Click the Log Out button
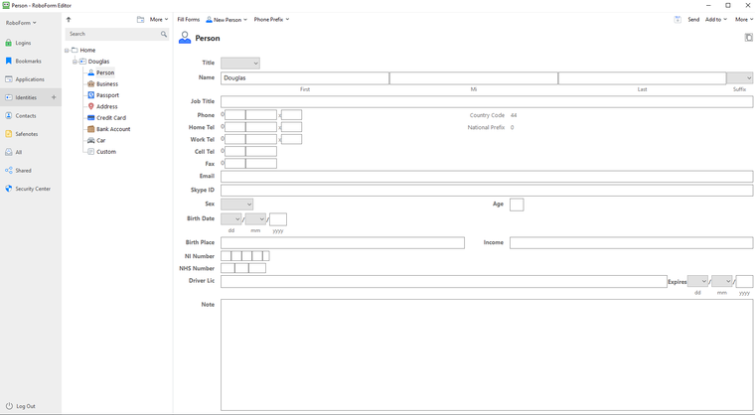This screenshot has height=415, width=755. pyautogui.click(x=20, y=406)
